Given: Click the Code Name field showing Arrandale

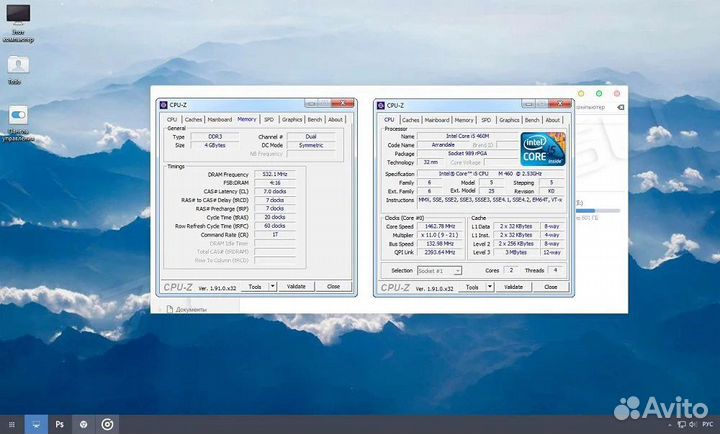Looking at the screenshot, I should pyautogui.click(x=443, y=145).
